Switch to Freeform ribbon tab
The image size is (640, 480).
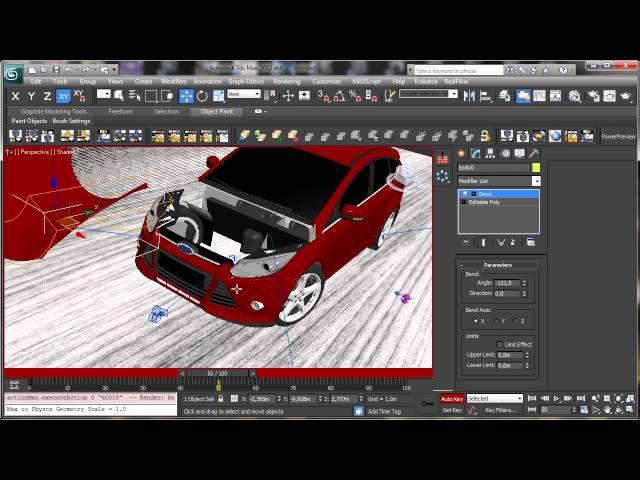click(120, 111)
